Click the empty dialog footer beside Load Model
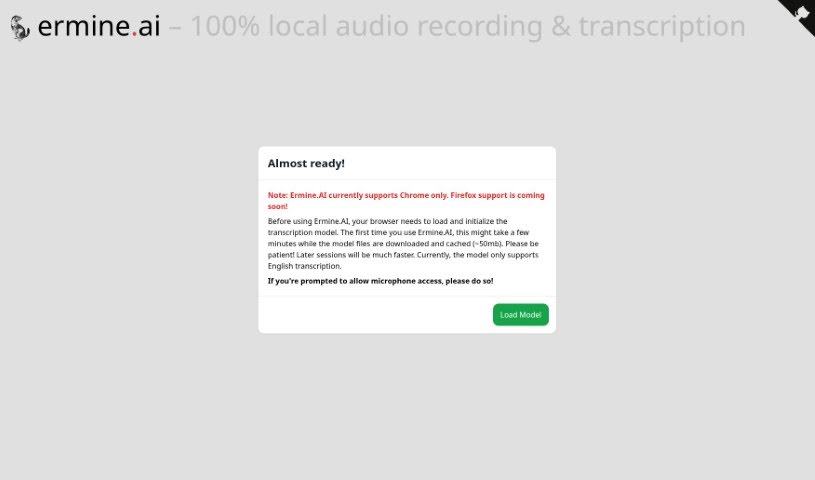The height and width of the screenshot is (480, 815). 370,315
